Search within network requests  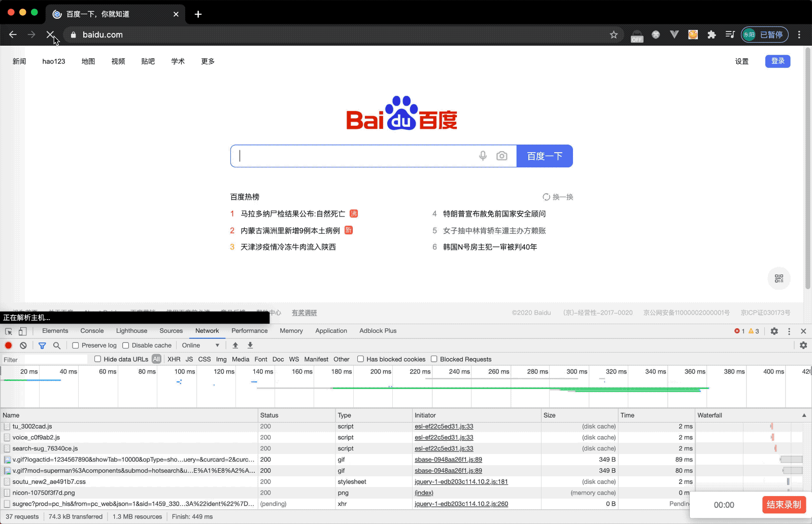(56, 345)
